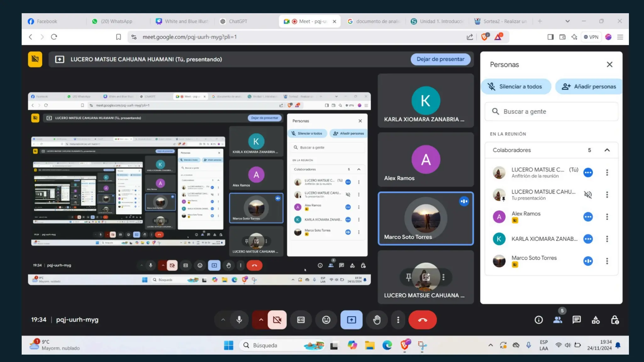The height and width of the screenshot is (362, 644).
Task: Switch to the WhatsApp browser tab
Action: 116,21
